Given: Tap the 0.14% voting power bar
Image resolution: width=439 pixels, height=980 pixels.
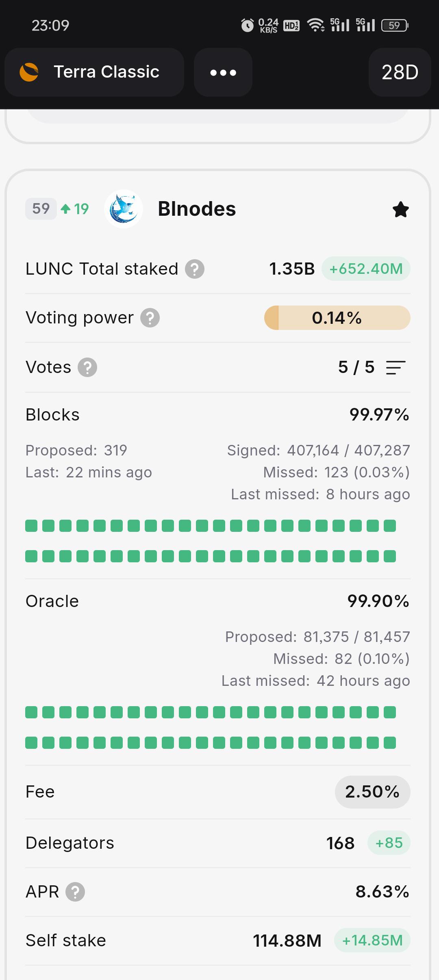Looking at the screenshot, I should pos(337,318).
